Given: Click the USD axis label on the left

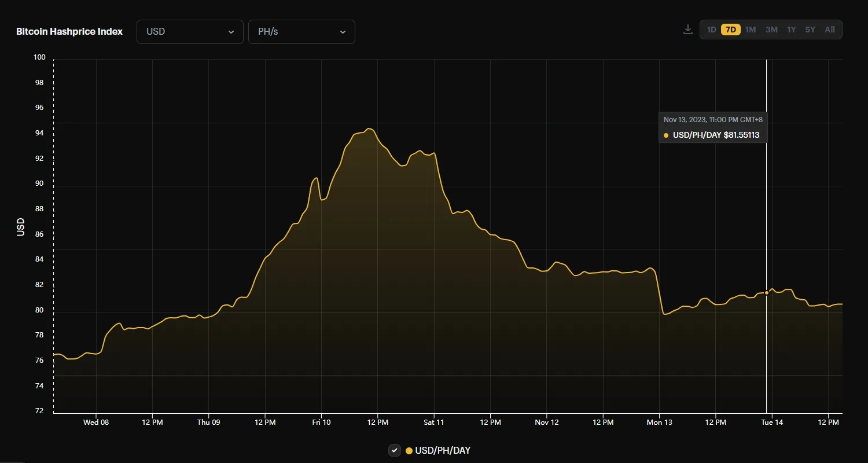Looking at the screenshot, I should (x=20, y=226).
